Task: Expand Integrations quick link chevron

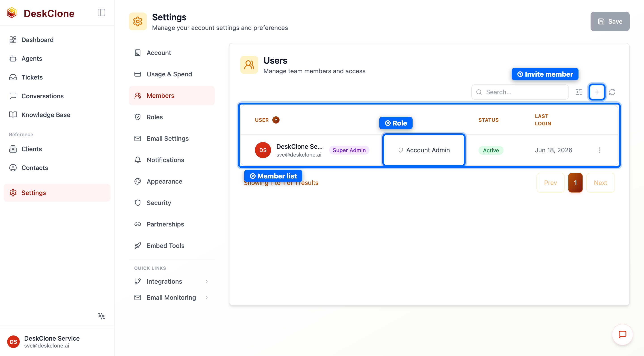Action: click(206, 281)
